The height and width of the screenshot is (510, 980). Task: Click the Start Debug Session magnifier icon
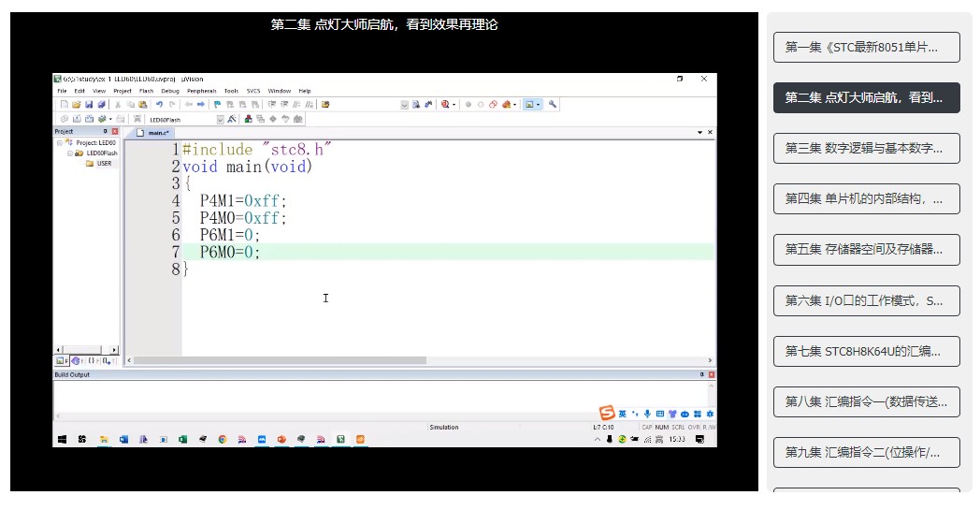(x=445, y=105)
